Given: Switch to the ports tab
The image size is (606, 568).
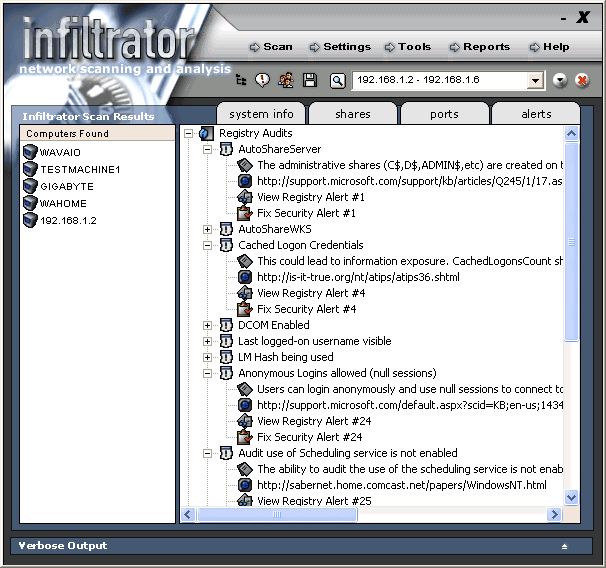Looking at the screenshot, I should tap(444, 114).
